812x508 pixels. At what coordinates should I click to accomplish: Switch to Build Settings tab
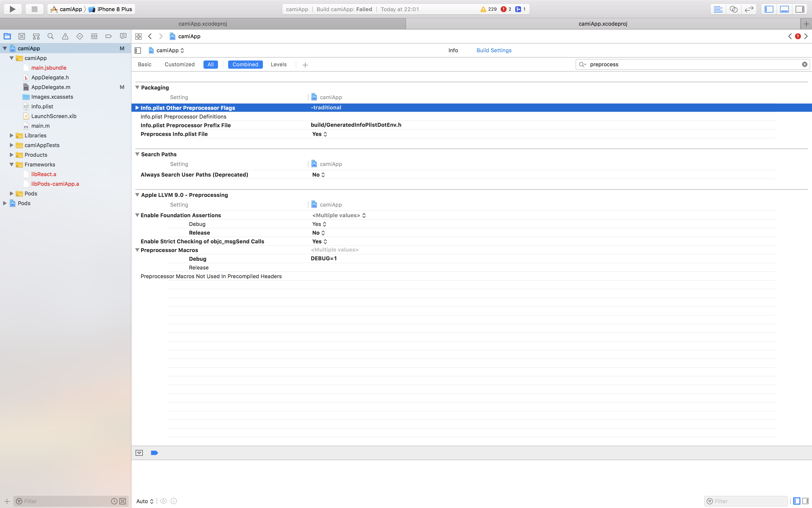pos(494,50)
